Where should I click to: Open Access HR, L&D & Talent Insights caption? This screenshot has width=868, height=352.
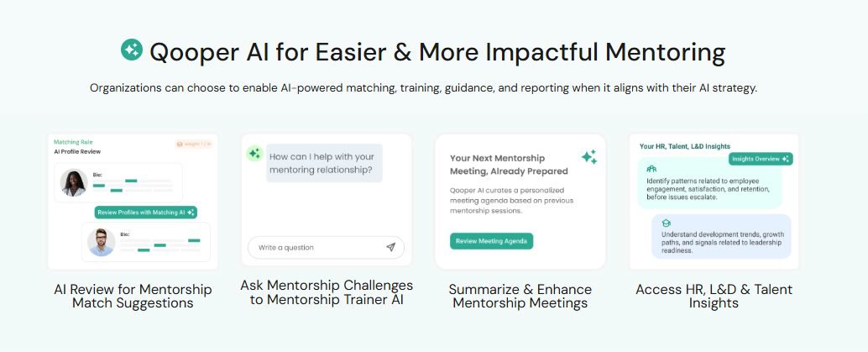click(x=714, y=296)
